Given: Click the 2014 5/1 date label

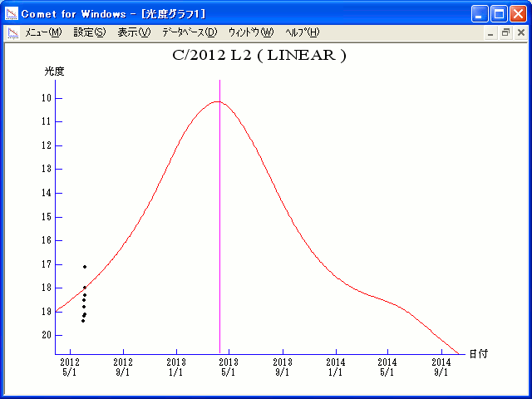Looking at the screenshot, I should (387, 367).
